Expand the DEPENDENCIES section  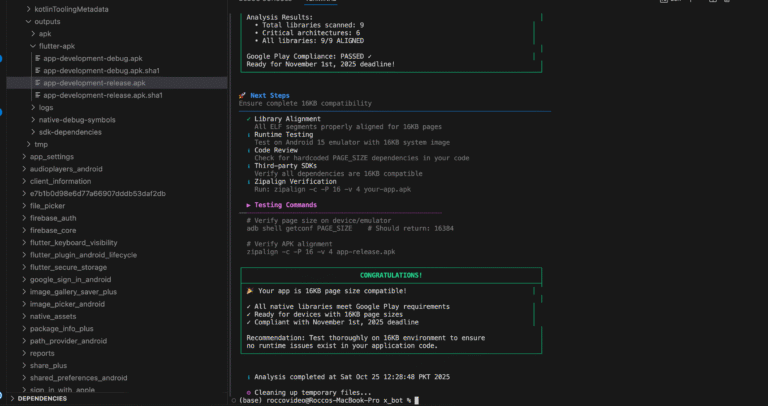[11, 398]
